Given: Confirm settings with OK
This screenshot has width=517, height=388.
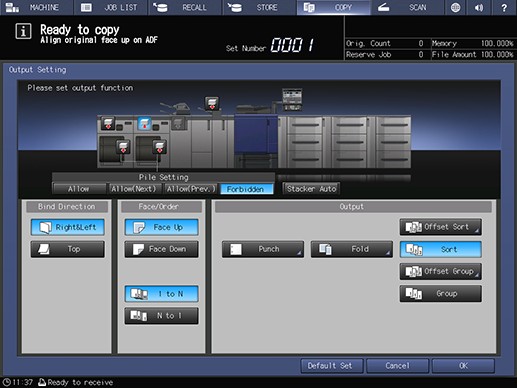Looking at the screenshot, I should (x=463, y=366).
